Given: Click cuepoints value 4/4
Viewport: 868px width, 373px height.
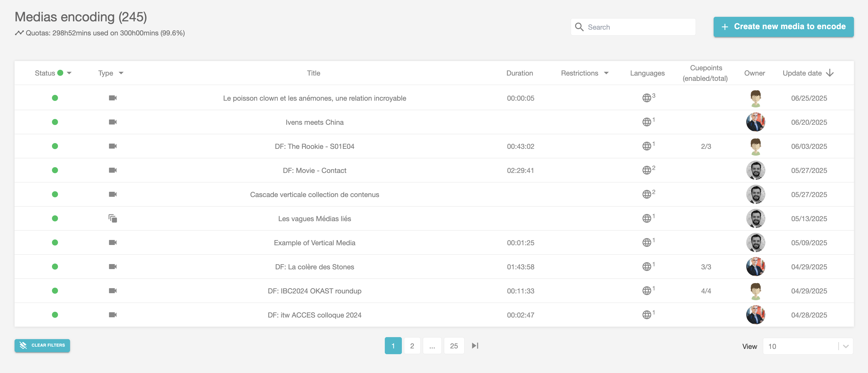Looking at the screenshot, I should pos(706,291).
